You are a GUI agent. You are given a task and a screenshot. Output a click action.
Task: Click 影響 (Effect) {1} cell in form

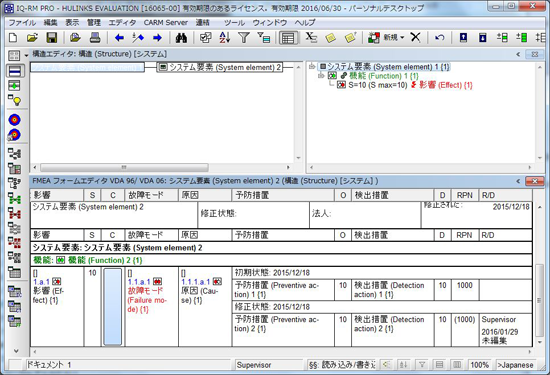pos(57,307)
